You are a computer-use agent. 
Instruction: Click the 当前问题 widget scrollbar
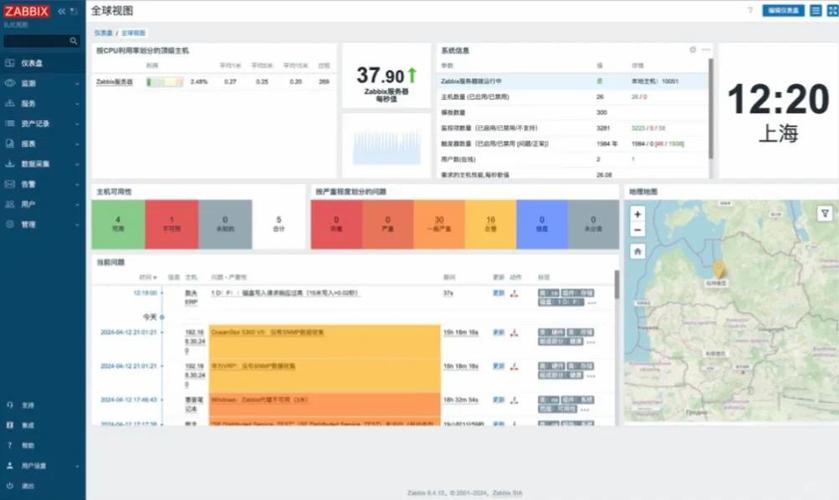[x=616, y=284]
